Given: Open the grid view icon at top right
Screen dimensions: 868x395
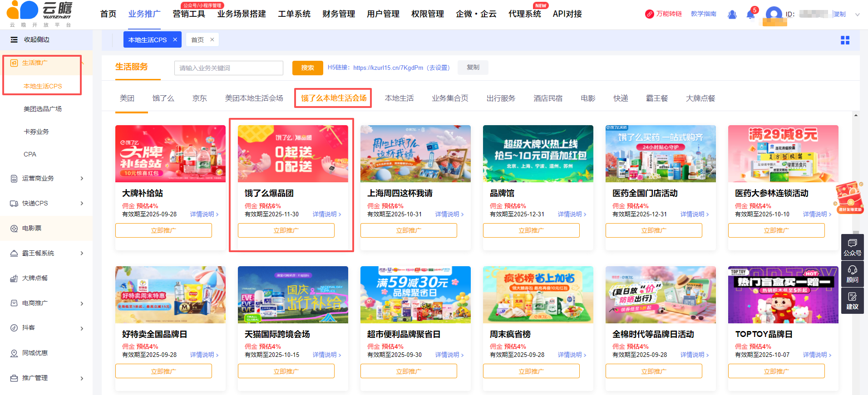Looking at the screenshot, I should coord(845,40).
